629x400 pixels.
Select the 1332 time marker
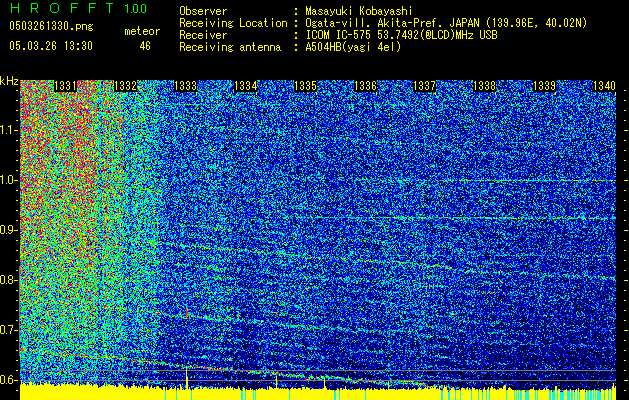[126, 86]
